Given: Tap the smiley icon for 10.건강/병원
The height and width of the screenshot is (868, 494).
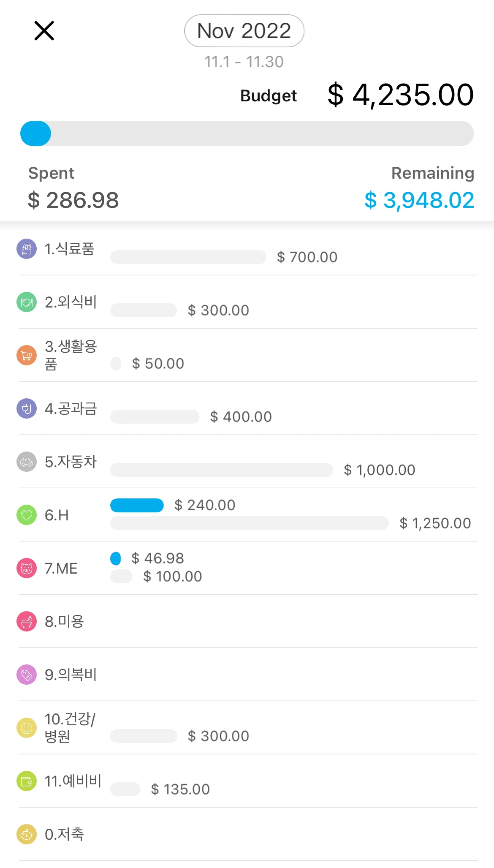Looking at the screenshot, I should 27,728.
